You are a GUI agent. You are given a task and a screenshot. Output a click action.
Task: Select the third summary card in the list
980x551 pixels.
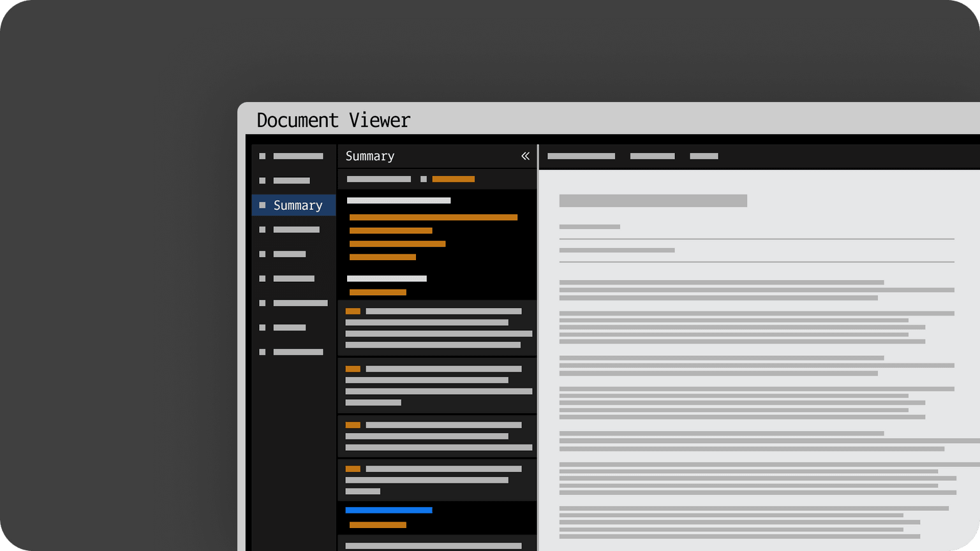[x=438, y=436]
